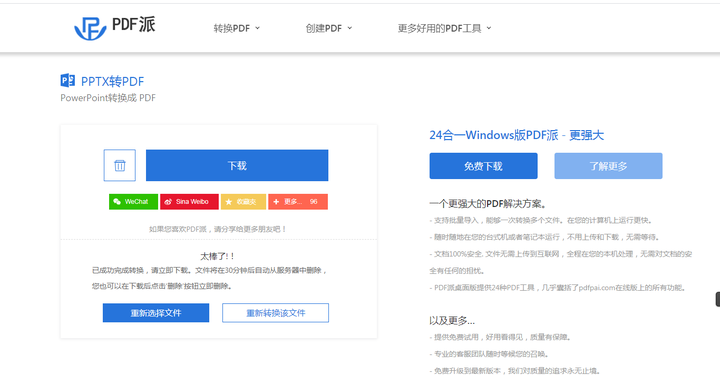Open the 24合一Windows版PDF派 heading link
The width and height of the screenshot is (720, 375).
(517, 135)
